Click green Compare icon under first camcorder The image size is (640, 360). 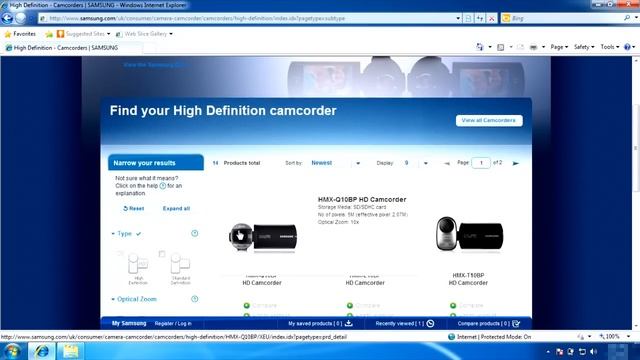pyautogui.click(x=247, y=305)
